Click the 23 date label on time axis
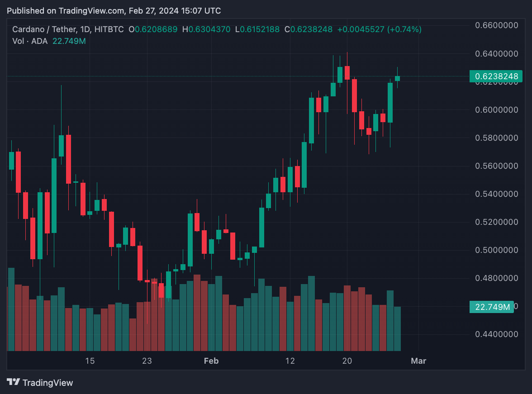This screenshot has height=394, width=532. pos(147,361)
